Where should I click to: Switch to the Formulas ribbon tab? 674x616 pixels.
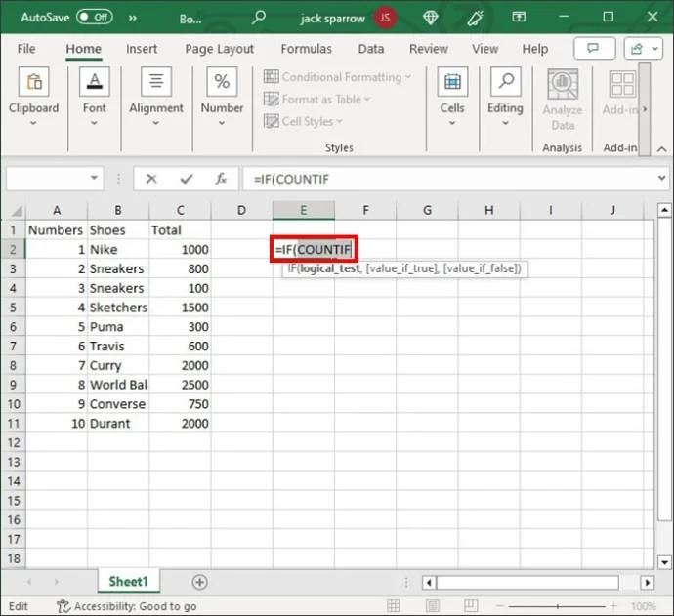tap(306, 49)
